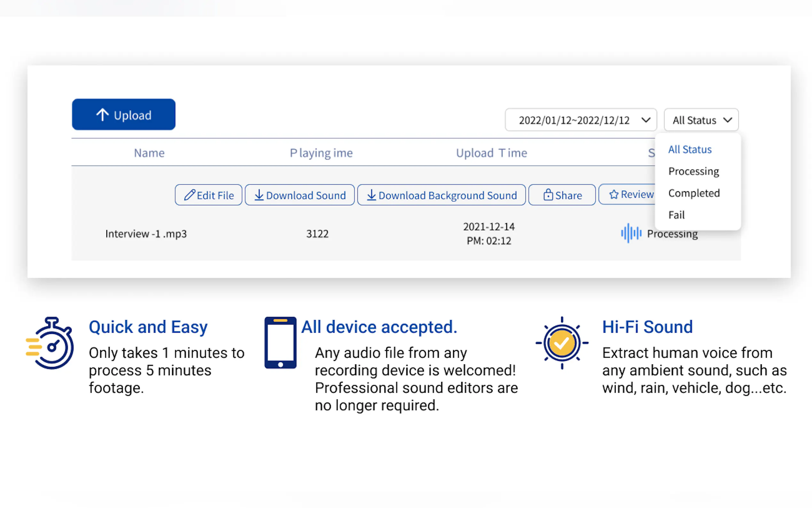The width and height of the screenshot is (812, 508).
Task: Click the date range chevron arrow
Action: (x=645, y=120)
